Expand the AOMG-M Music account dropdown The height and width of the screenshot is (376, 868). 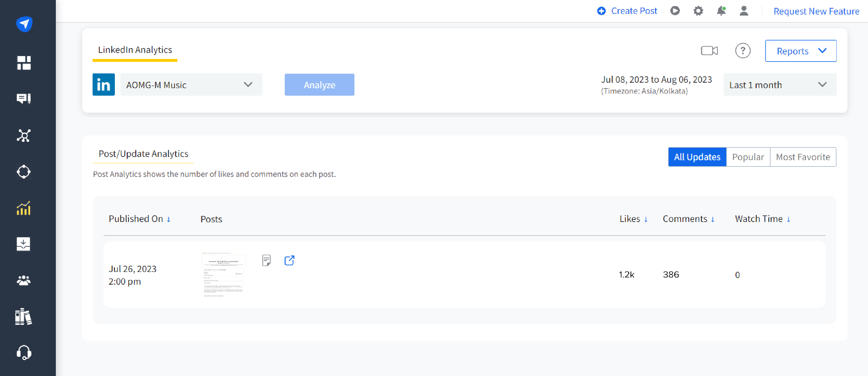click(191, 85)
